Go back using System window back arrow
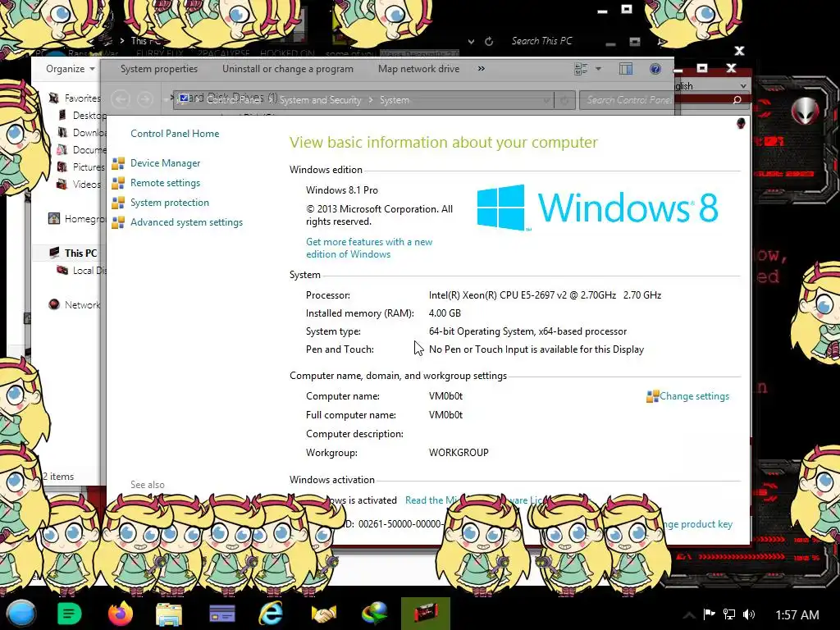The height and width of the screenshot is (630, 840). 121,99
